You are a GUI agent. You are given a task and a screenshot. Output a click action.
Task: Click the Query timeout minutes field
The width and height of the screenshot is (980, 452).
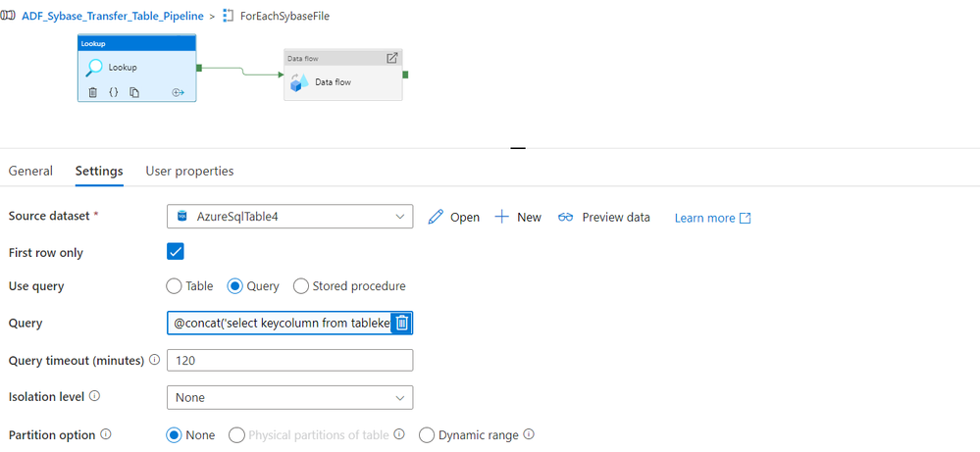tap(290, 361)
